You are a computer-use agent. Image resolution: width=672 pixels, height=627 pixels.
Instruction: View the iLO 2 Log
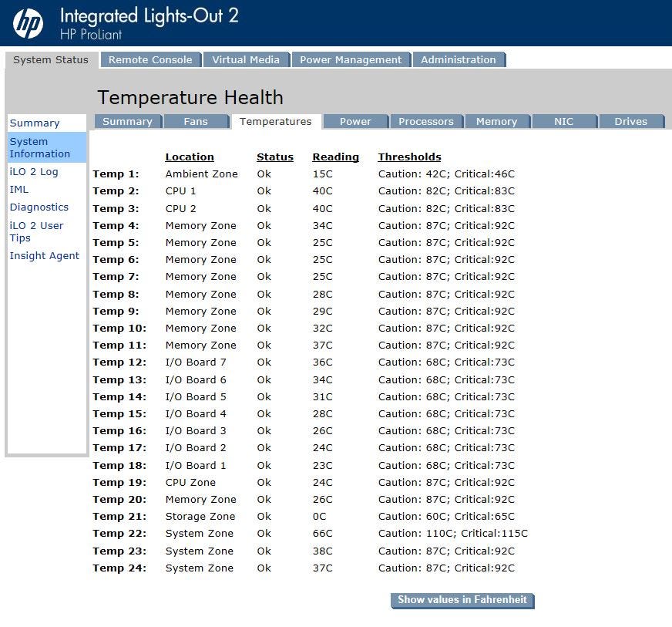point(34,172)
